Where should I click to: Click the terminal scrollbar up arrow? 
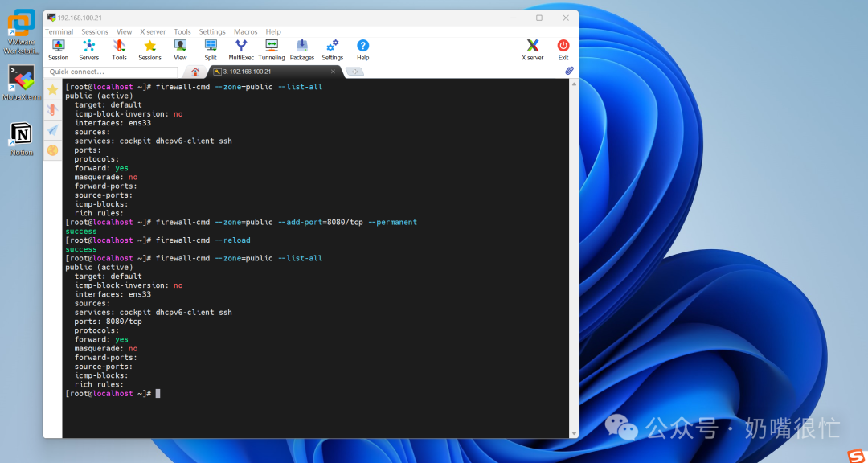(x=574, y=84)
